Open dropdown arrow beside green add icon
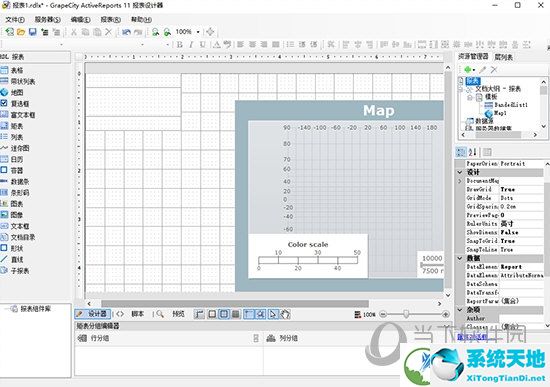The height and width of the screenshot is (387, 550). [474, 70]
